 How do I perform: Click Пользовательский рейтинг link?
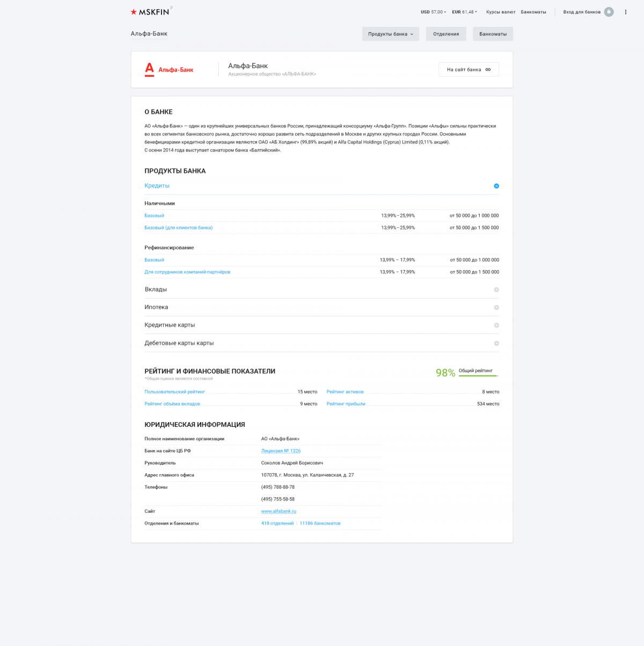click(174, 392)
